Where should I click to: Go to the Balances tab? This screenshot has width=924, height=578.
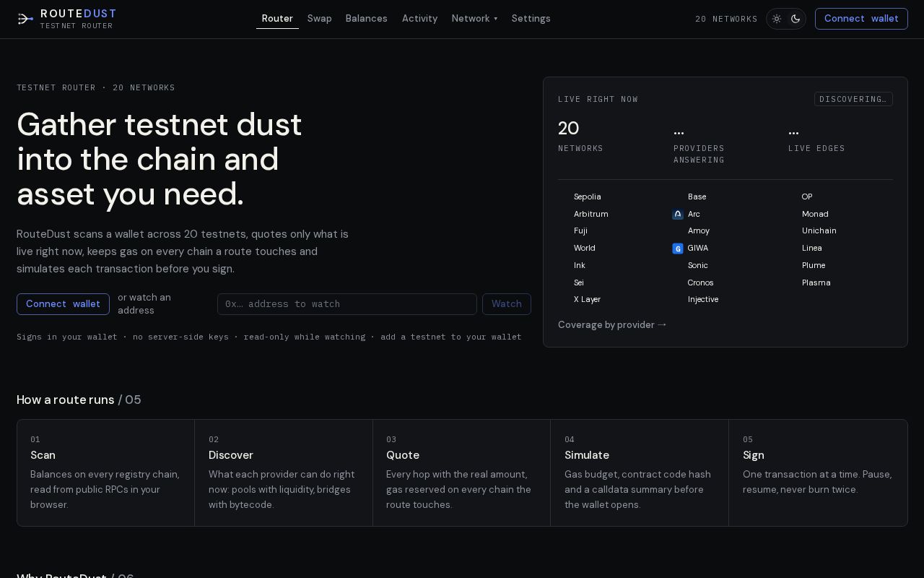367,19
